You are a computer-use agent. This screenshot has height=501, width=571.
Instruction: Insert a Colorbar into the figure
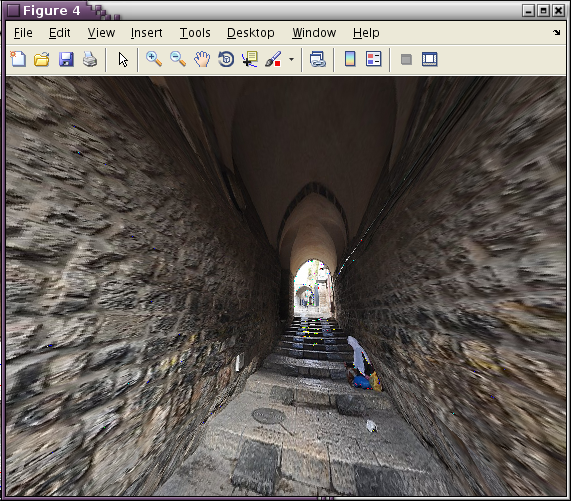pyautogui.click(x=350, y=59)
